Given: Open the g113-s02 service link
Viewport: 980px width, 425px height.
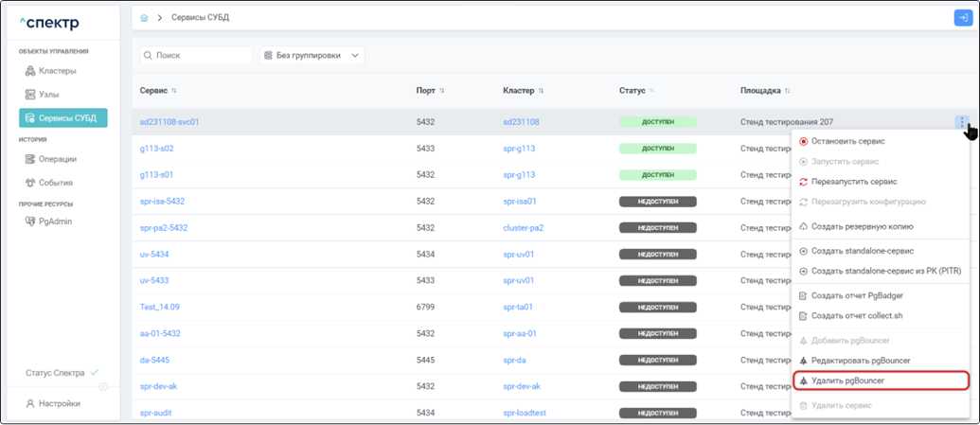Looking at the screenshot, I should 157,149.
